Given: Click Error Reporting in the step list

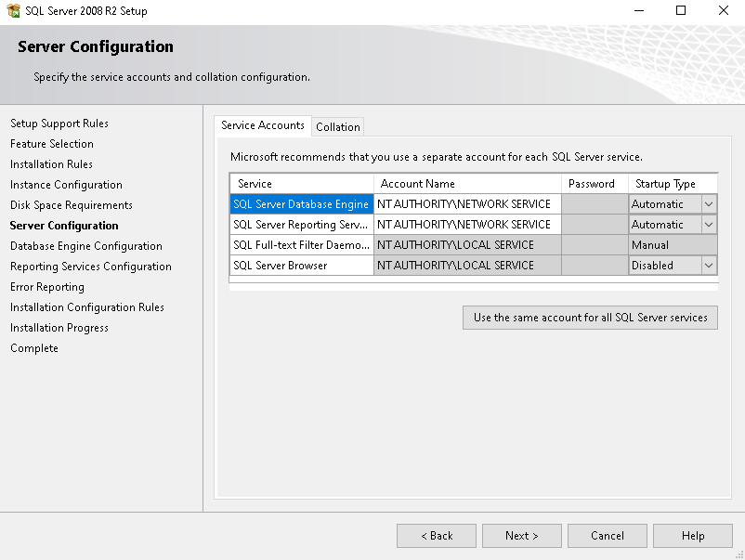Looking at the screenshot, I should (x=47, y=287).
